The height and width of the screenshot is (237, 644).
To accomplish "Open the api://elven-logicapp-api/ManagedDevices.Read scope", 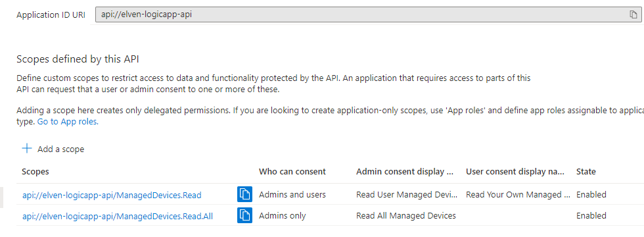I will coord(112,195).
